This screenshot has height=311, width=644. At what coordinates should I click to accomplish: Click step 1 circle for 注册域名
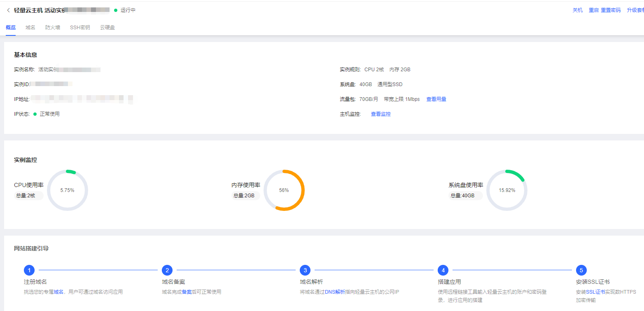pyautogui.click(x=29, y=270)
